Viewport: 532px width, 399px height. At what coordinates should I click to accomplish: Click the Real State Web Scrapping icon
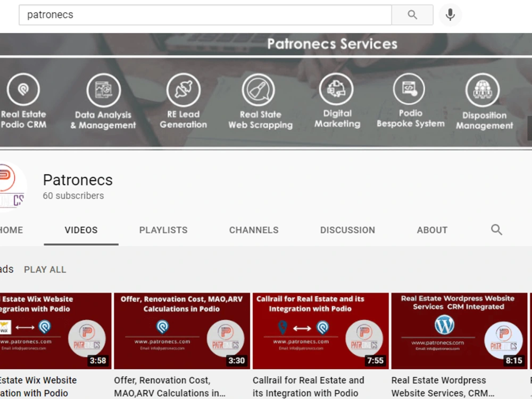[x=259, y=90]
